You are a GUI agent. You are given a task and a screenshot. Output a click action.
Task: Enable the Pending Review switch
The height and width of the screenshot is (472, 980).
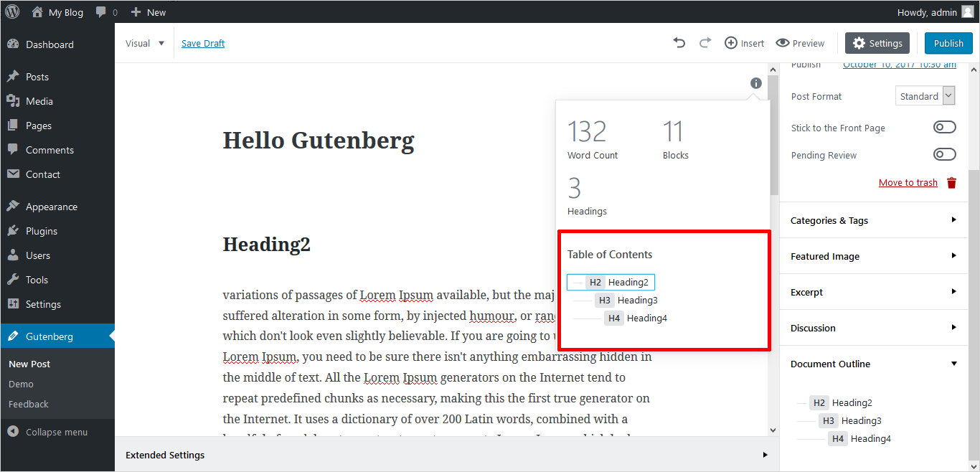944,155
